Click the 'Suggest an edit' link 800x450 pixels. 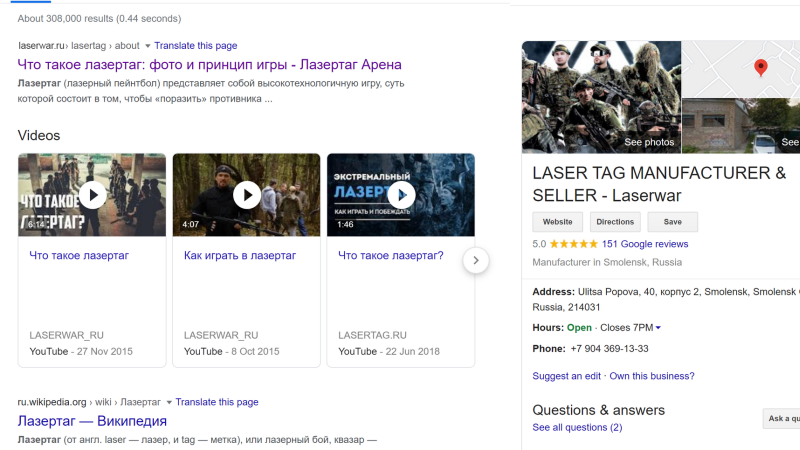pos(567,376)
